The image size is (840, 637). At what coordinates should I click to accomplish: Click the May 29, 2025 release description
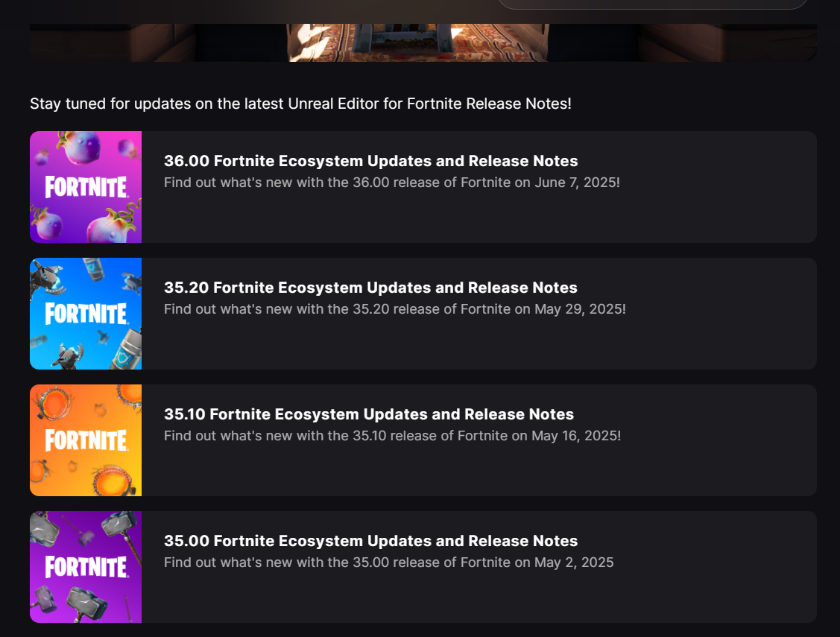tap(394, 308)
